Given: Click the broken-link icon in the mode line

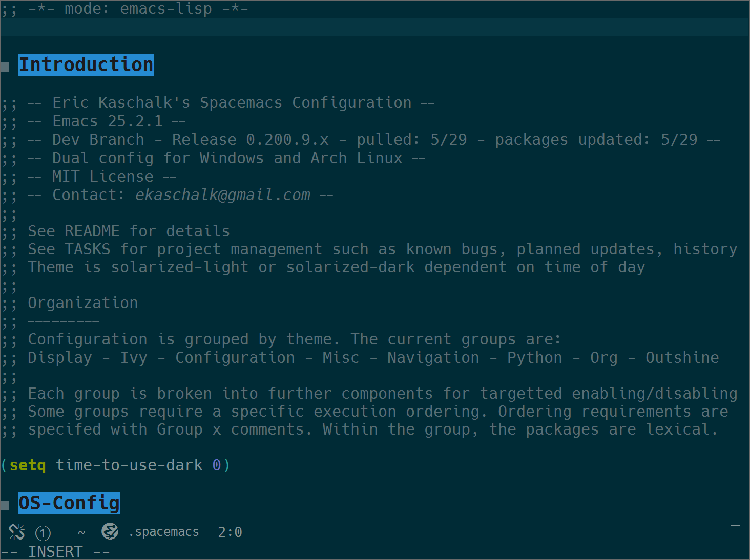Looking at the screenshot, I should (x=16, y=532).
